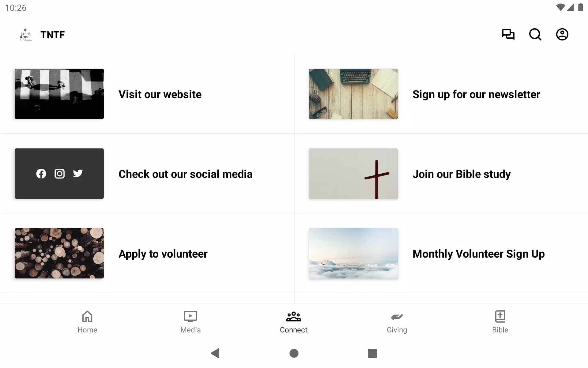Tap the True North logo
Image resolution: width=588 pixels, height=368 pixels.
tap(25, 35)
